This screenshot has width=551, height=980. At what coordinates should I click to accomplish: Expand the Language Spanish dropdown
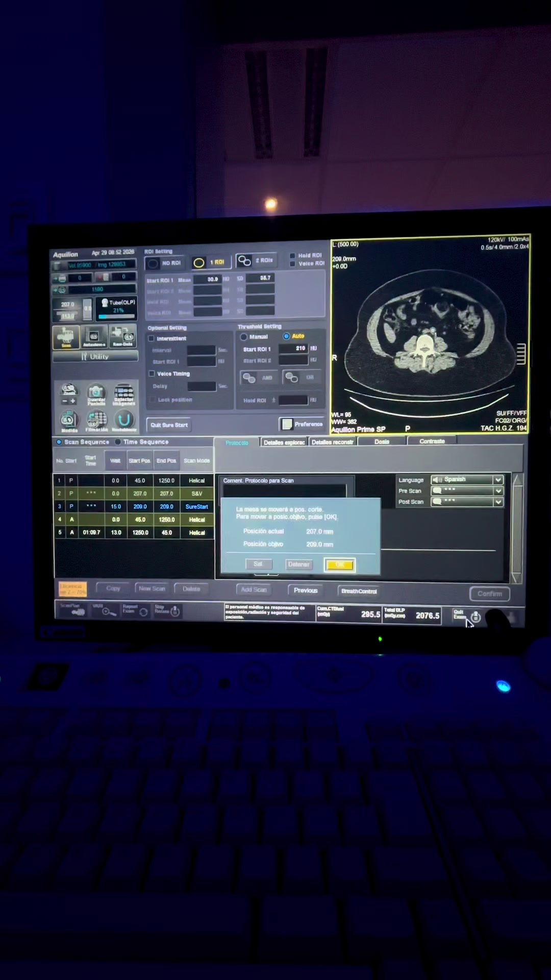(498, 480)
